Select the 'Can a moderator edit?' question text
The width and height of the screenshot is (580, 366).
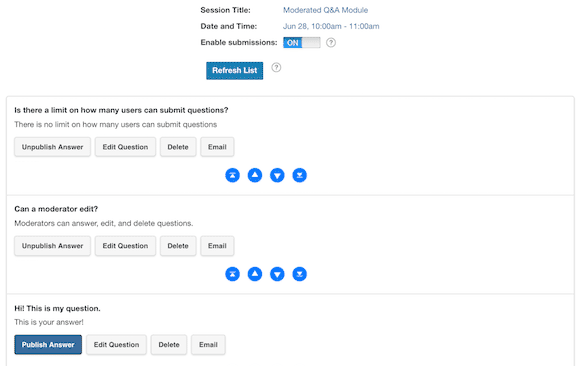(56, 209)
